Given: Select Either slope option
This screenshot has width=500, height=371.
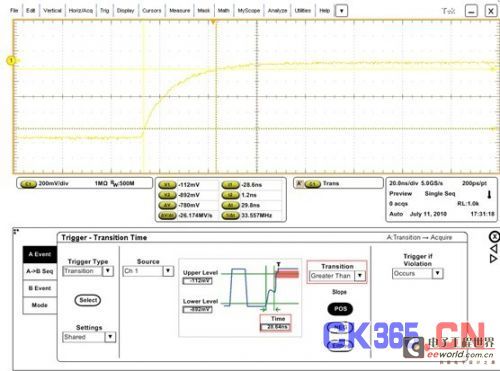Looking at the screenshot, I should (340, 346).
